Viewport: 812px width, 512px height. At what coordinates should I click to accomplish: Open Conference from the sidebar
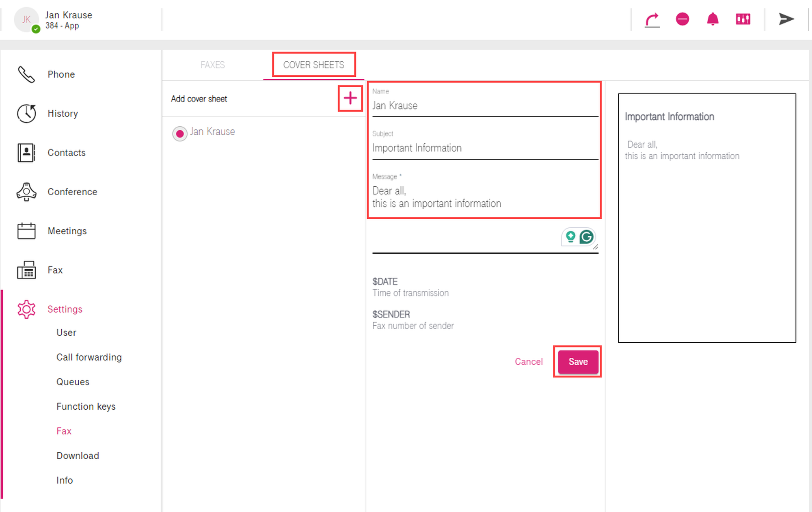(72, 192)
